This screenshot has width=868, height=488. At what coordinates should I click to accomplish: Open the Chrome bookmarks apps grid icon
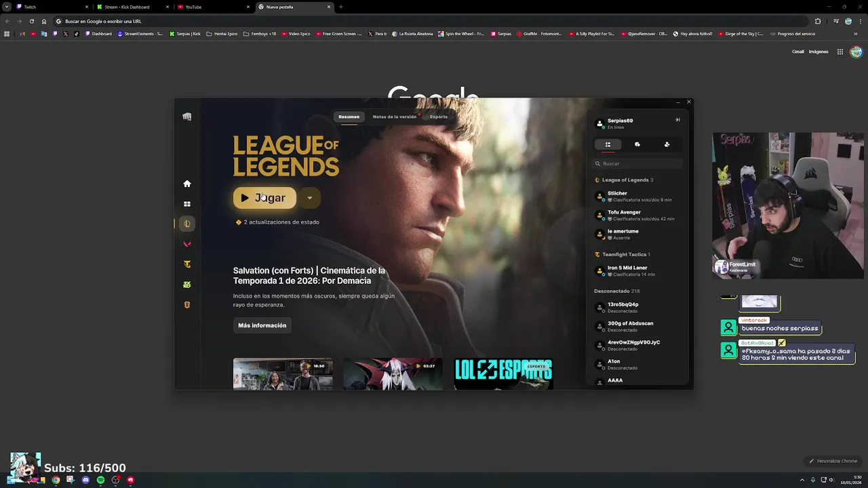(x=7, y=34)
